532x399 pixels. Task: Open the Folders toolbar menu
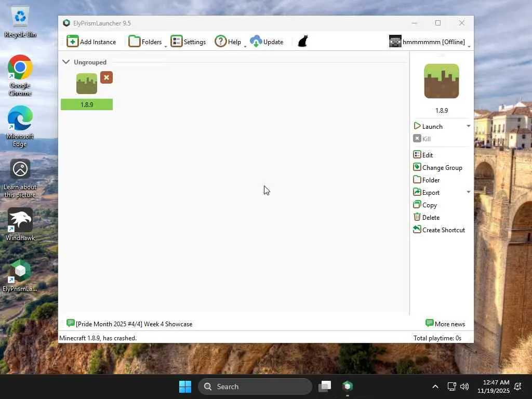(x=145, y=42)
